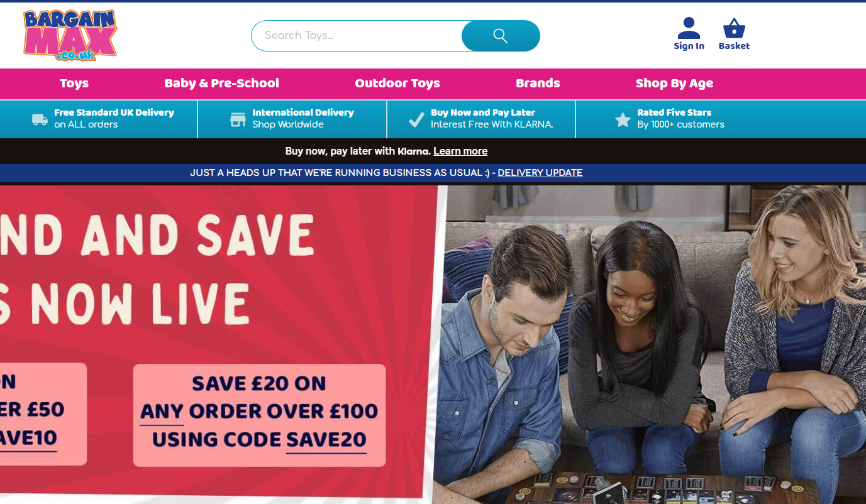Open the Baby & Pre-School menu
The width and height of the screenshot is (866, 504).
click(222, 83)
